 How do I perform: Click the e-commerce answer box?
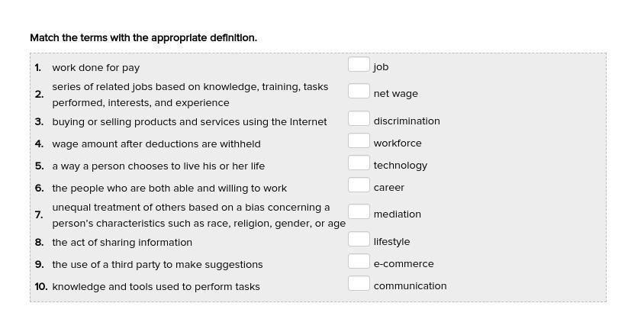(359, 261)
